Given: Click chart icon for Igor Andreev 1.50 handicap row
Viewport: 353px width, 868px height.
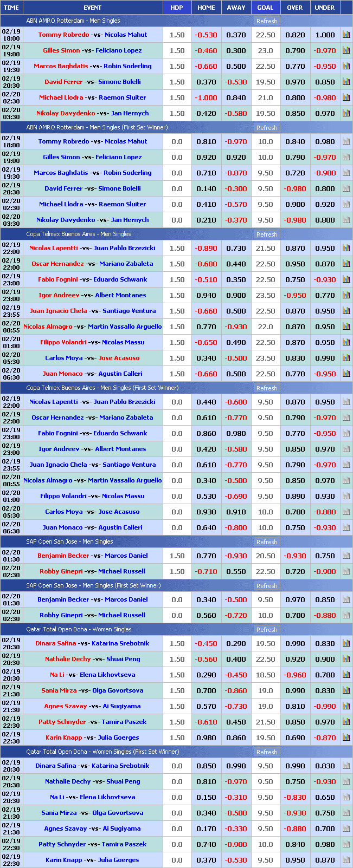Looking at the screenshot, I should pyautogui.click(x=346, y=295).
